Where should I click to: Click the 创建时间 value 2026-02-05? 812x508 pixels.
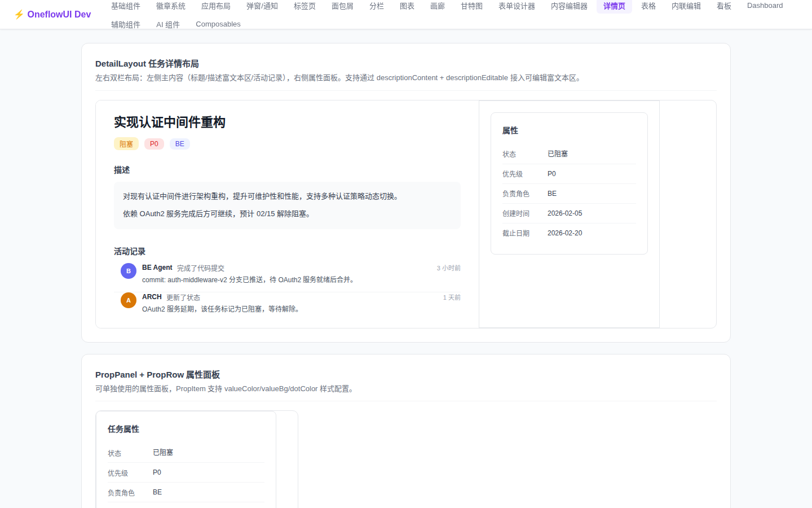coord(565,213)
